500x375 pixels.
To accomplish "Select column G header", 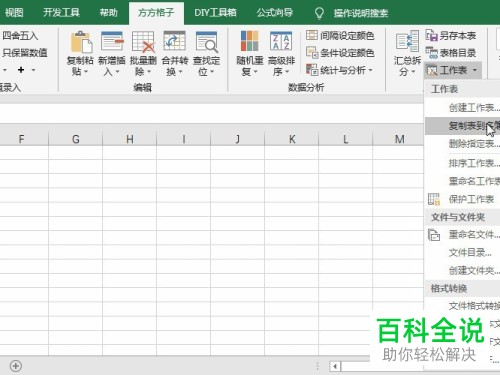I will (76, 139).
